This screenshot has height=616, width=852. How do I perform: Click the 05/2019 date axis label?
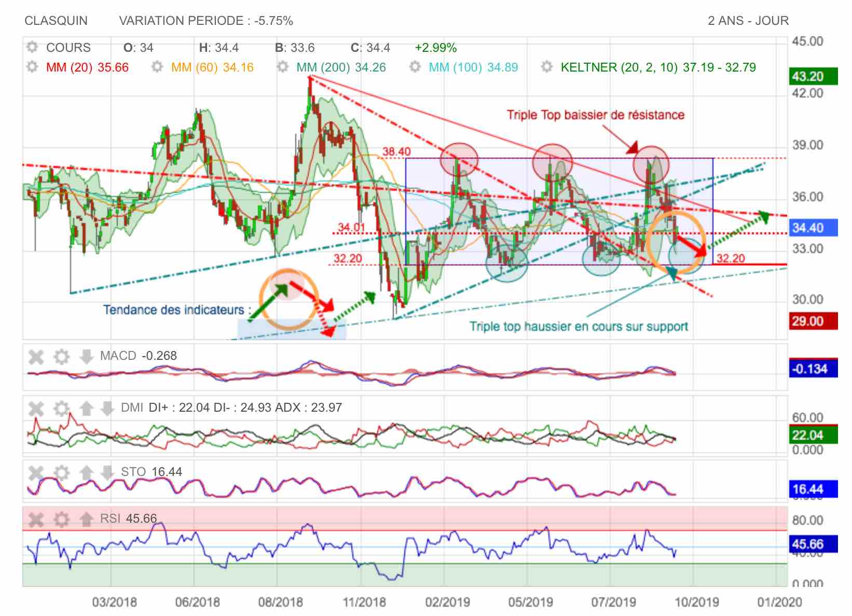click(530, 602)
